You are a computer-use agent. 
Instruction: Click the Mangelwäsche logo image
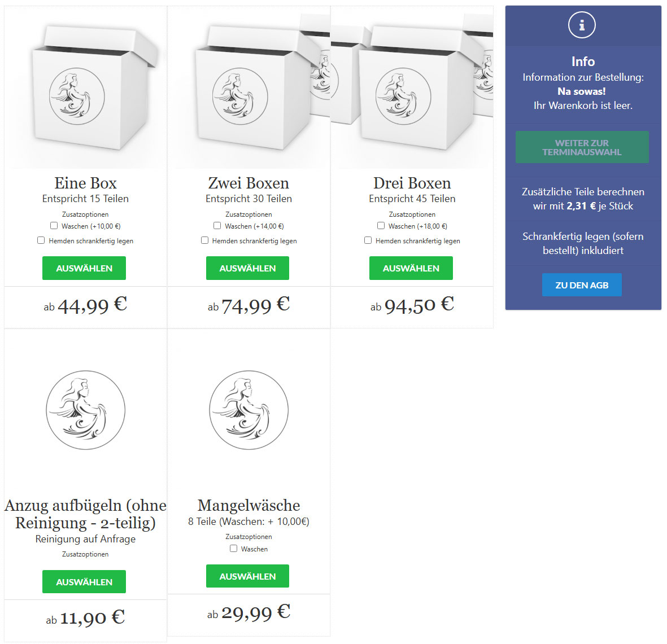pos(249,410)
